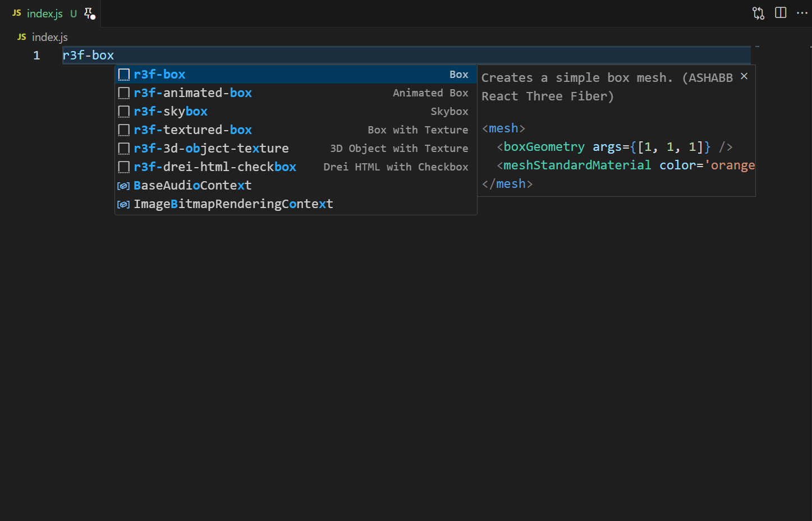Click the 'Creates a simple box mesh.' description
Viewport: 812px width, 521px height.
tap(577, 77)
